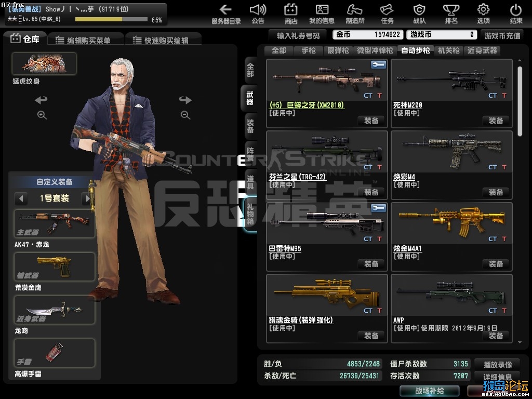The image size is (532, 399).
Task: Open the 排名 ranking trophy icon
Action: pos(451,9)
